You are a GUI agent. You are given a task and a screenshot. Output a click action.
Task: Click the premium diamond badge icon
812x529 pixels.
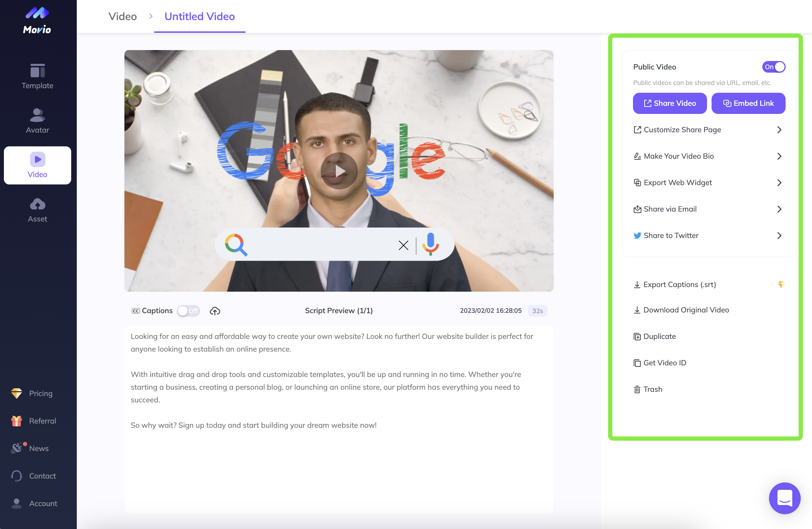[781, 284]
